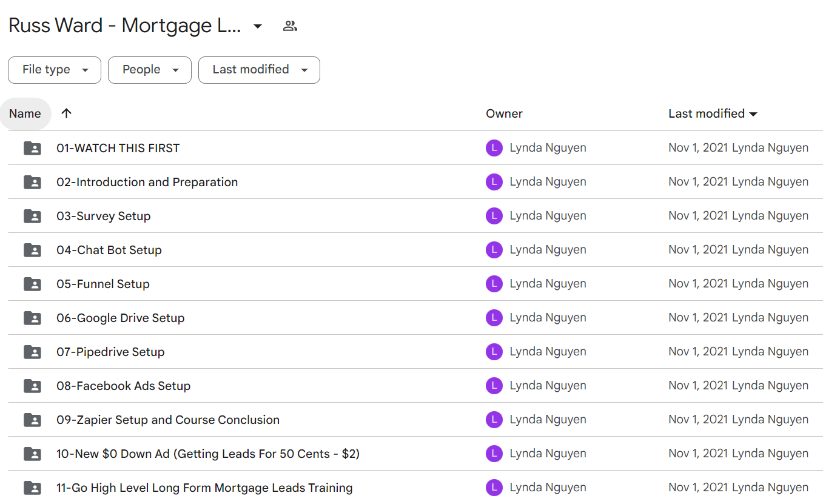Expand the Russ Ward folder title menu arrow
The width and height of the screenshot is (823, 504).
(258, 26)
